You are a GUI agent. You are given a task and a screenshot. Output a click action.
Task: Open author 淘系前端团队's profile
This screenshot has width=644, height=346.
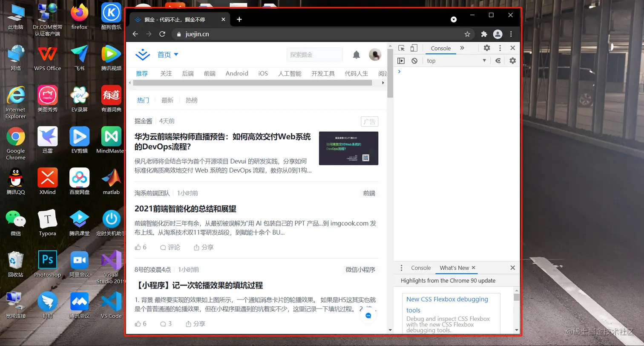[x=152, y=193]
